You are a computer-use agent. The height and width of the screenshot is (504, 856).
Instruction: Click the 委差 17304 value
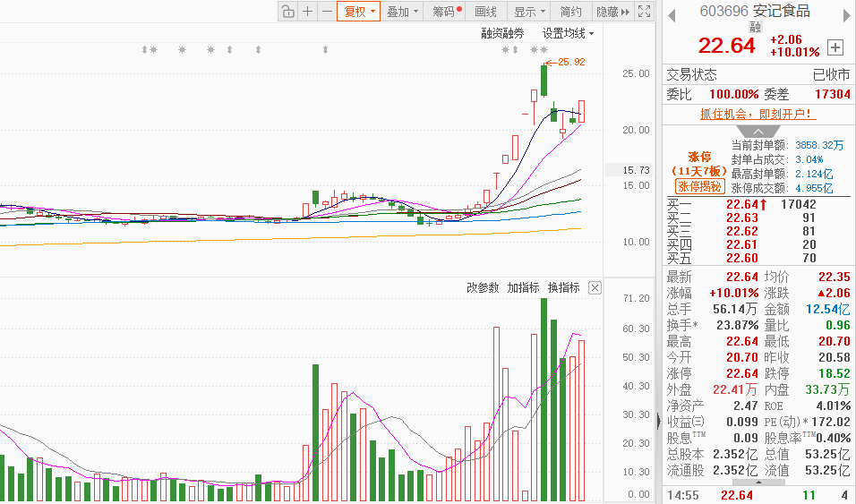[833, 94]
